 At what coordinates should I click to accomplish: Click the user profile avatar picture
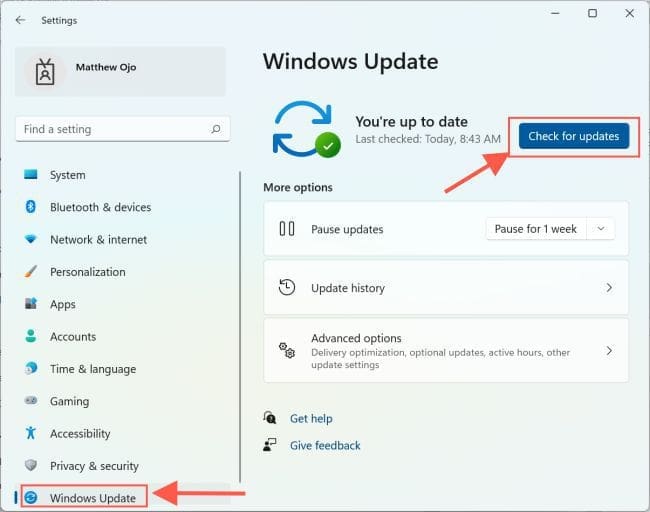[x=44, y=71]
